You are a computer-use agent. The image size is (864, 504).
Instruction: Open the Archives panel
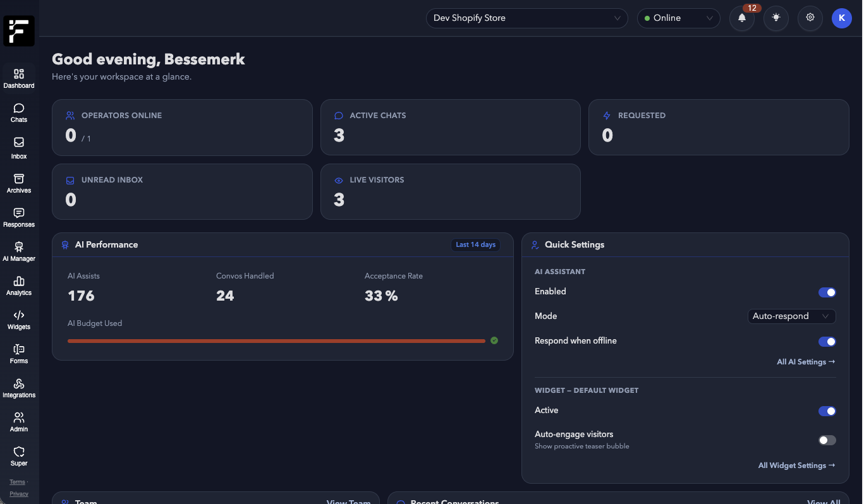click(18, 183)
